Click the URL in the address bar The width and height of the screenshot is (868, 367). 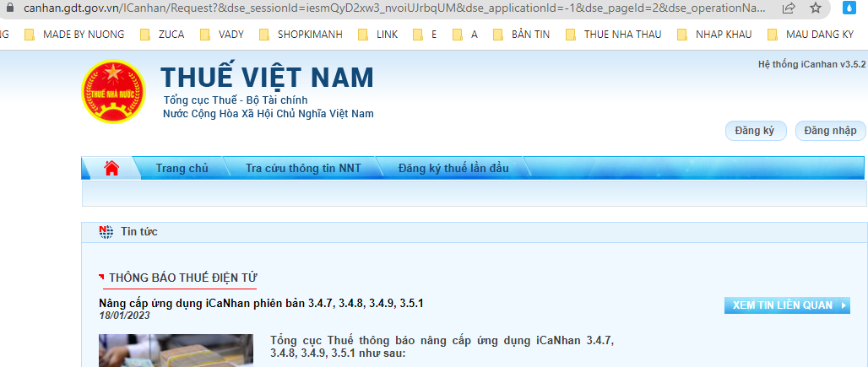380,8
